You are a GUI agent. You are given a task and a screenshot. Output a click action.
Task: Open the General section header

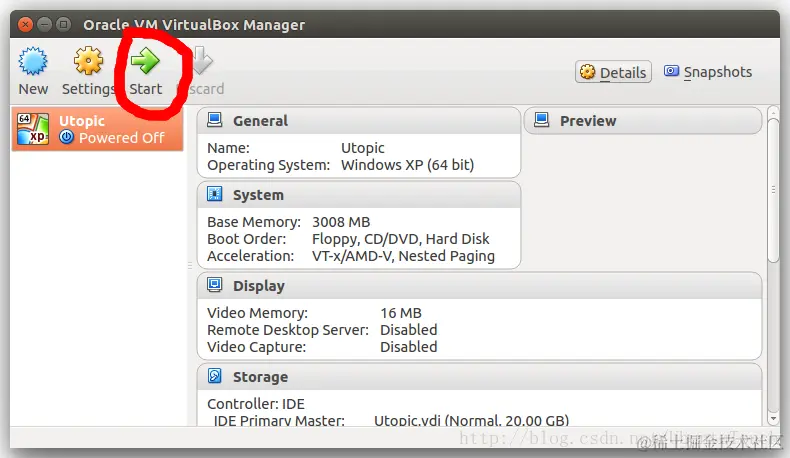click(359, 120)
